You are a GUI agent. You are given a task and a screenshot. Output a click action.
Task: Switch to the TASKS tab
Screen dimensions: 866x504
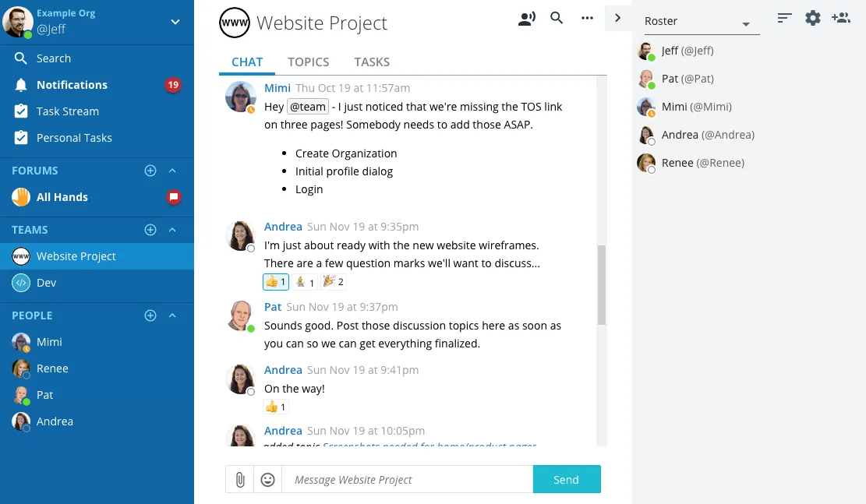372,62
